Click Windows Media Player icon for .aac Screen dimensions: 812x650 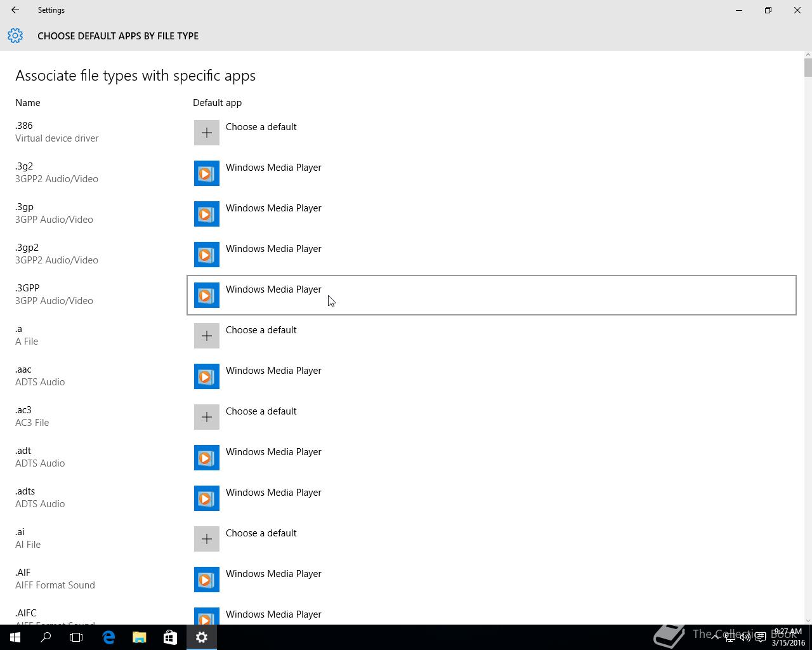pos(207,376)
